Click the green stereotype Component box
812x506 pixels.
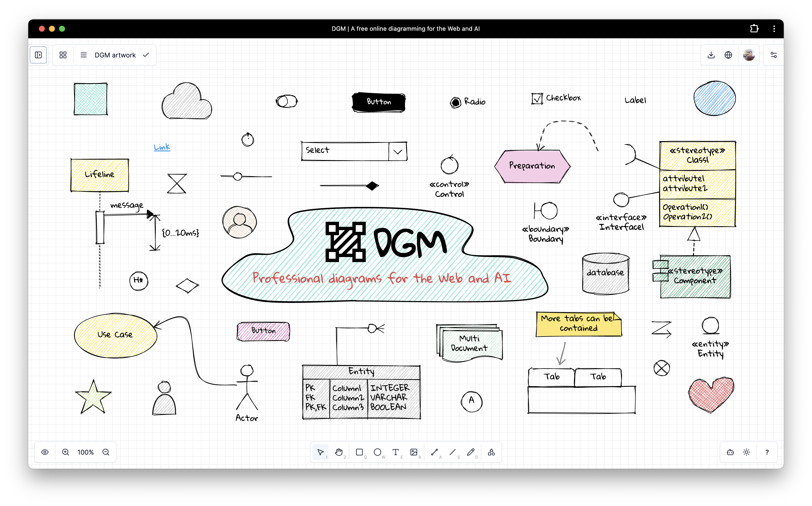point(695,277)
